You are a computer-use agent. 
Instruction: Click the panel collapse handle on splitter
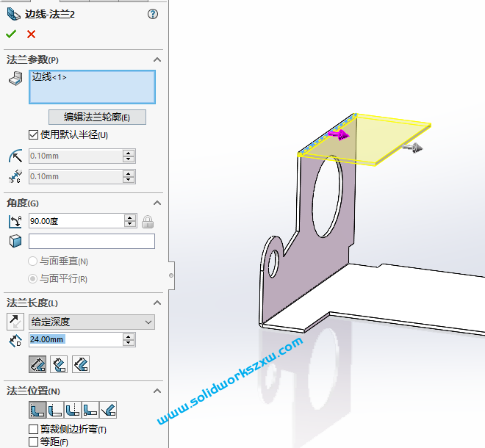click(x=171, y=275)
